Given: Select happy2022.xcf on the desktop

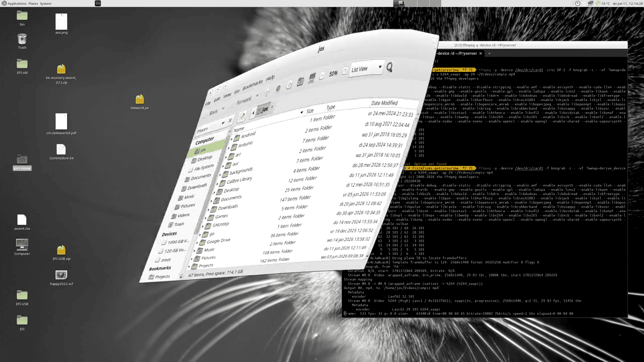Looking at the screenshot, I should click(x=61, y=278).
